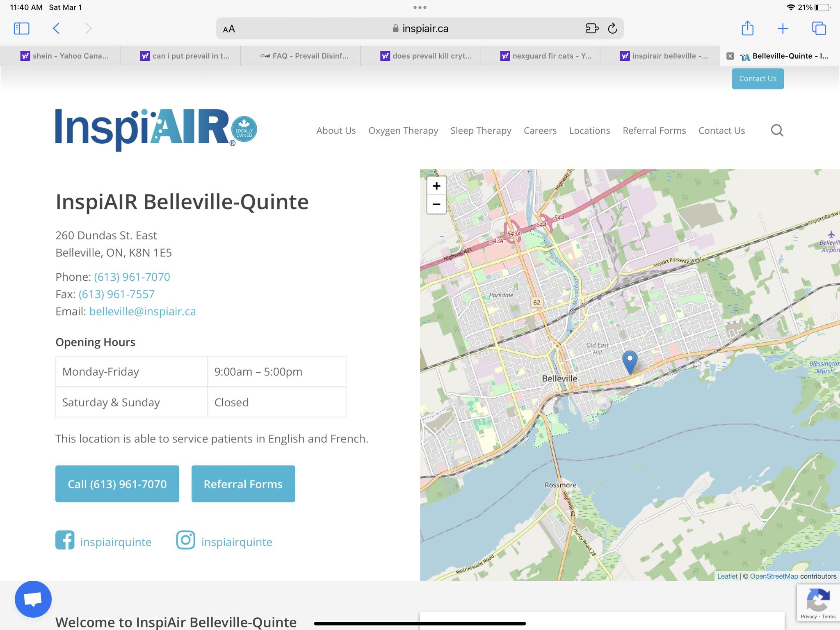
Task: Click the site search magnifier icon
Action: click(777, 131)
